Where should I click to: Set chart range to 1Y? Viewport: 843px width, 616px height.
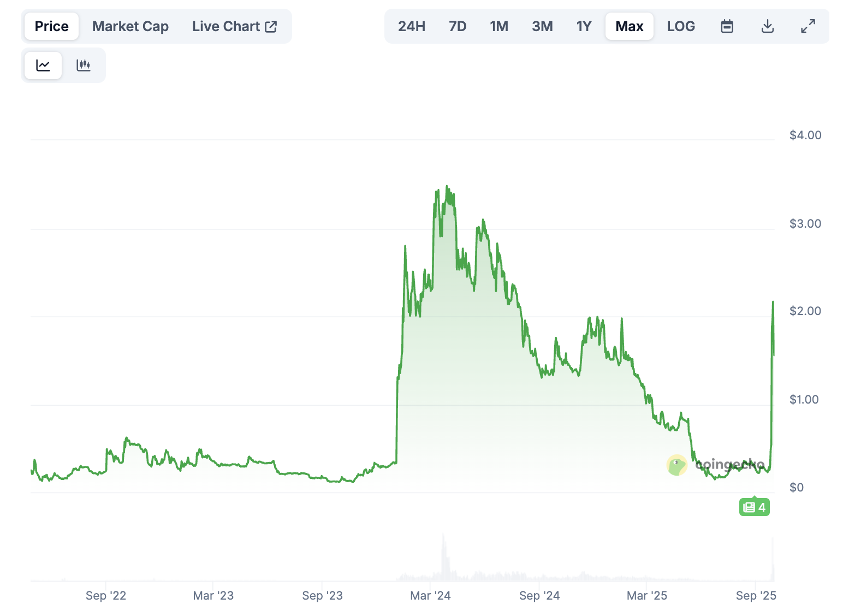tap(584, 26)
